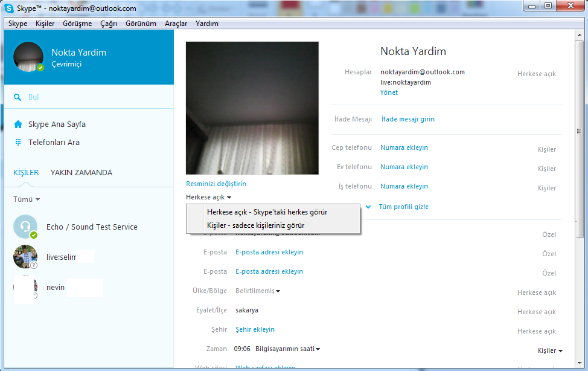
Task: Open the Araçlar menu
Action: 176,24
